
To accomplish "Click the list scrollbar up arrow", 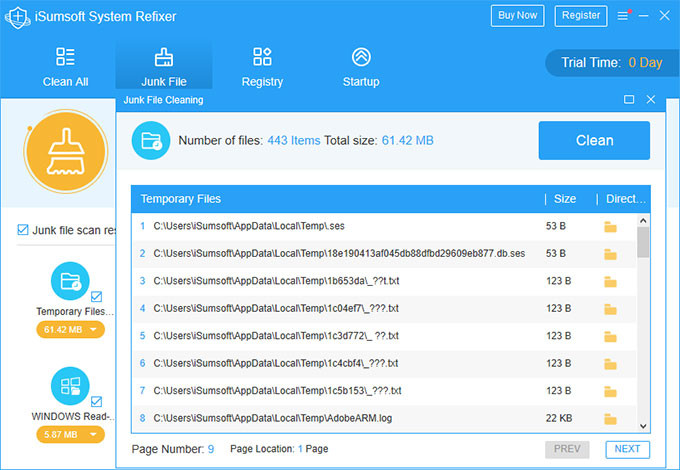I will [643, 220].
